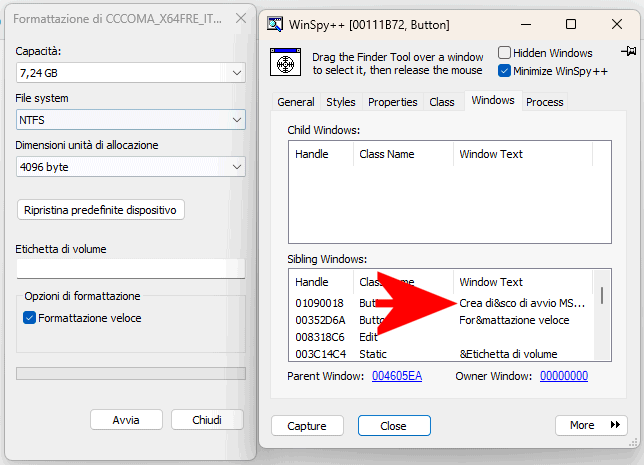Click the pin icon in WinSpy++

click(x=628, y=52)
